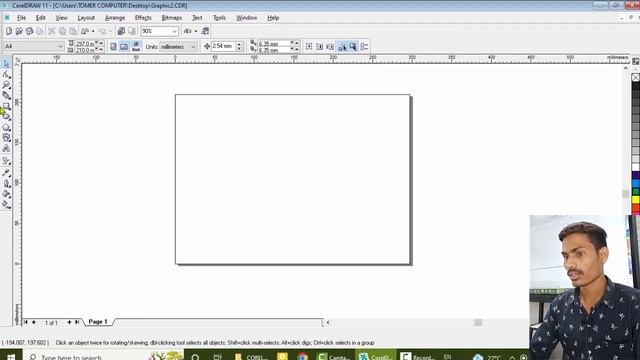Viewport: 640px width, 360px height.
Task: Click the Copy icon
Action: (x=62, y=31)
